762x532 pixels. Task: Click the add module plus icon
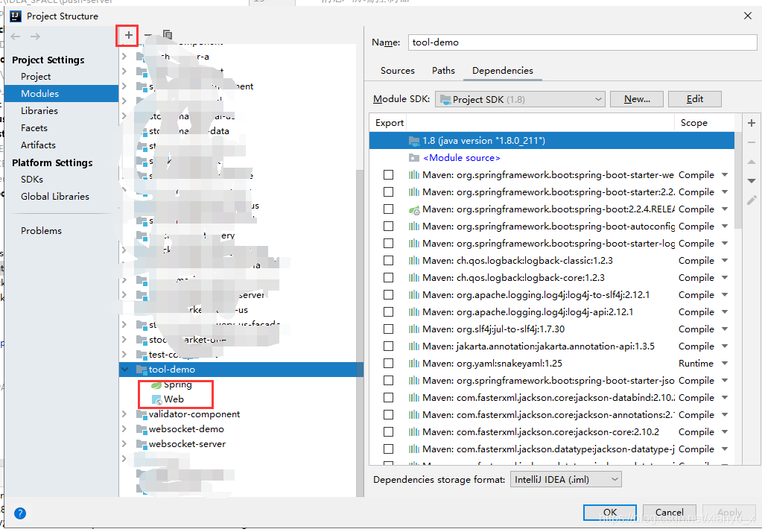pyautogui.click(x=128, y=35)
